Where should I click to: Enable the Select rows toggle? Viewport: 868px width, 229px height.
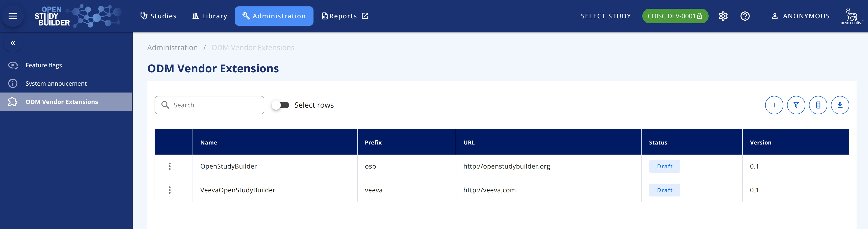click(x=280, y=105)
